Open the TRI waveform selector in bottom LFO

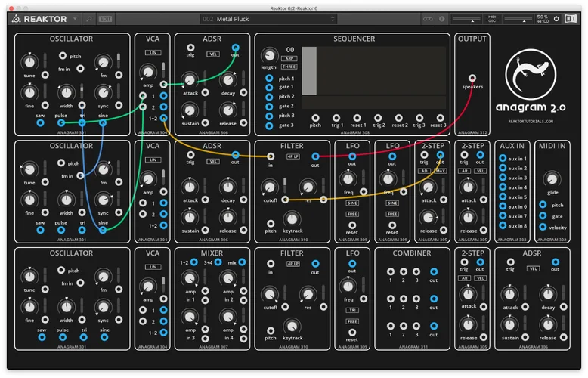[x=352, y=311]
